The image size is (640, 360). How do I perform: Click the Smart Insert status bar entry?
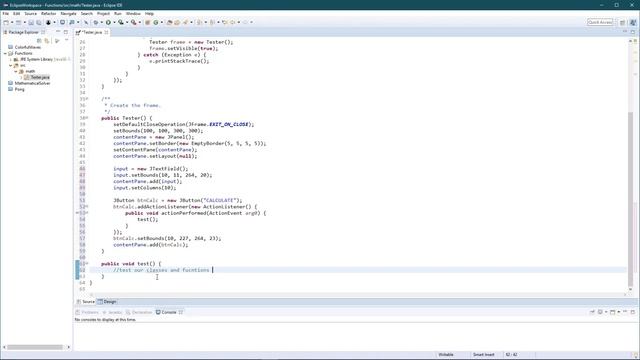(x=484, y=355)
